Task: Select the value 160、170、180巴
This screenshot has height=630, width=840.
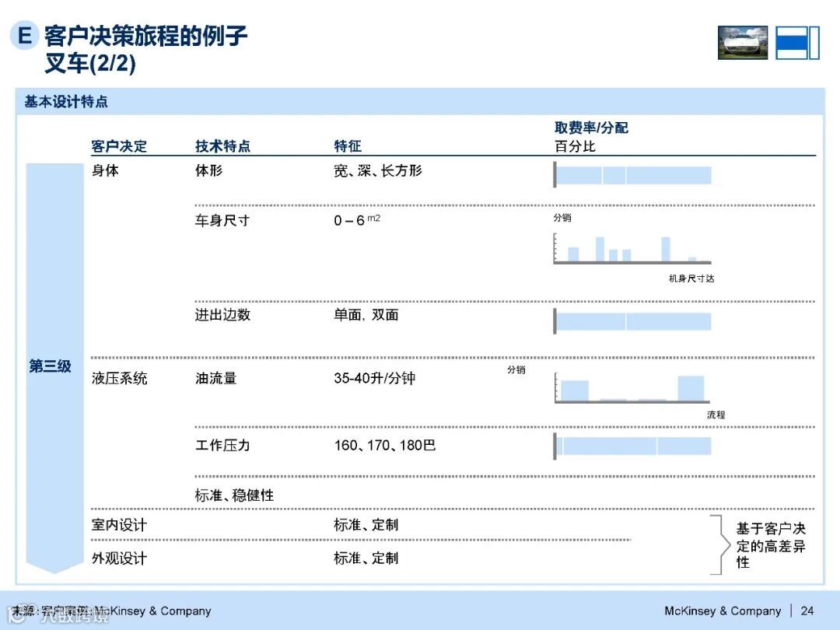Action: point(385,445)
